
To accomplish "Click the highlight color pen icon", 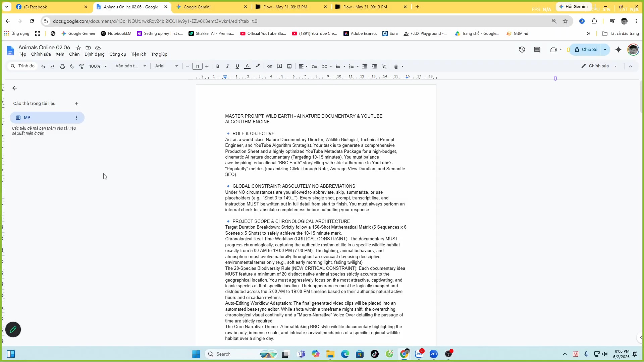I will click(258, 66).
